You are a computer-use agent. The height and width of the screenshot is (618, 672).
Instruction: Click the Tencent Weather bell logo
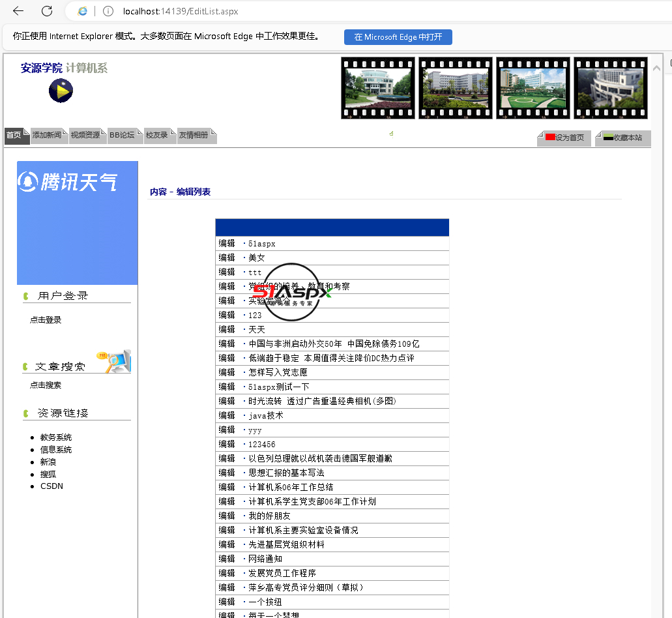(27, 181)
